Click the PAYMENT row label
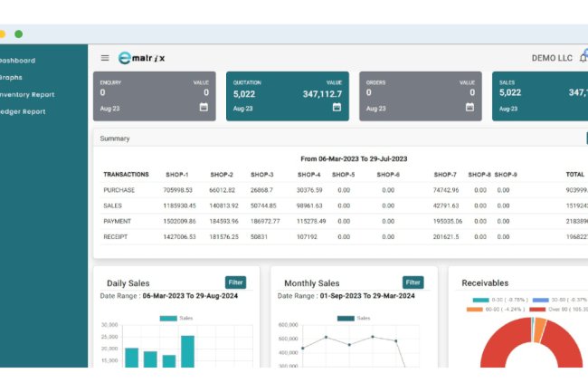588x392 pixels. [117, 221]
